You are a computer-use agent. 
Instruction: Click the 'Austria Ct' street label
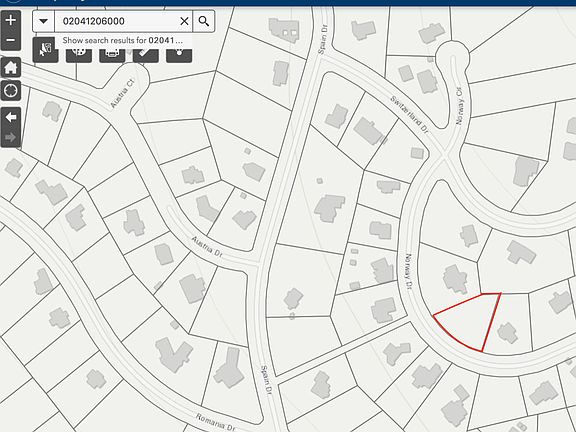(x=122, y=93)
